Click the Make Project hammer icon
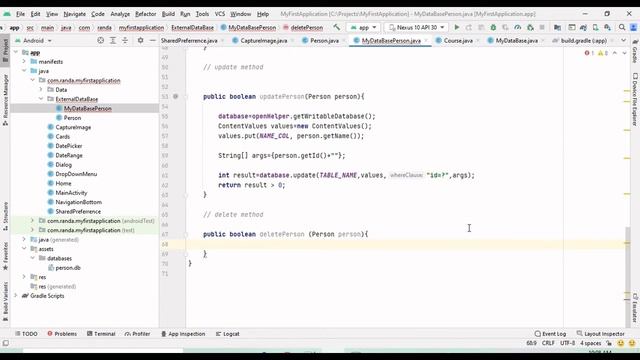Viewport: 640px width, 360px height. [x=337, y=27]
